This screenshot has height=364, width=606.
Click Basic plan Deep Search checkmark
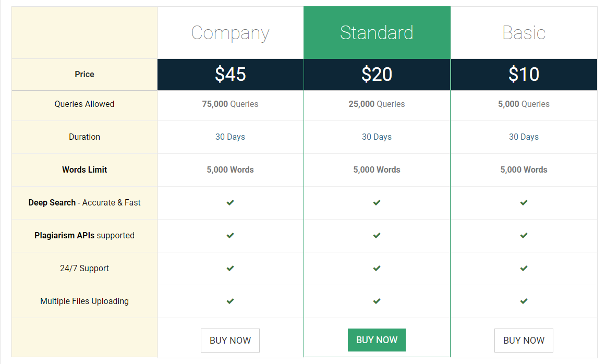click(524, 202)
